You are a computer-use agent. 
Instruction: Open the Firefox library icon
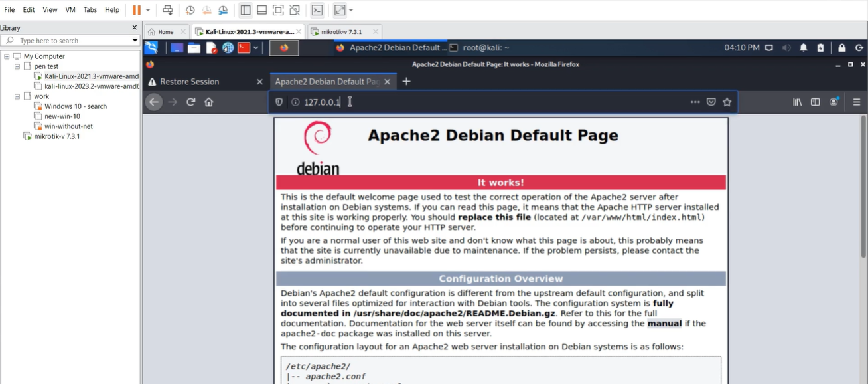click(798, 102)
